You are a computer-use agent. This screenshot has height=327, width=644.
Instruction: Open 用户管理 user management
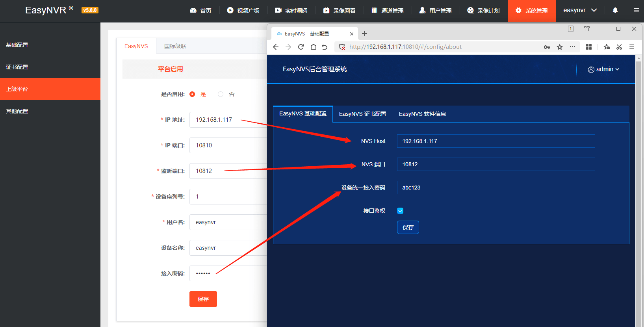click(435, 11)
